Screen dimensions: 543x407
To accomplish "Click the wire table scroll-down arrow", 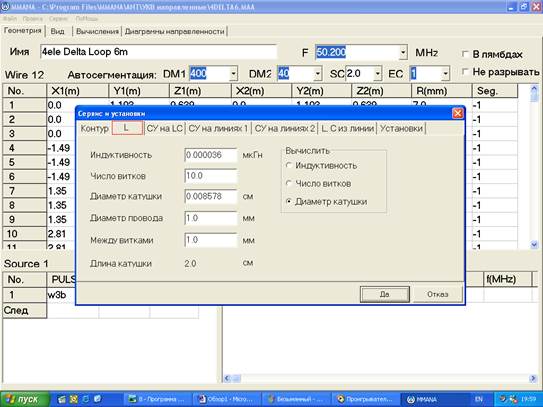I will tap(534, 245).
